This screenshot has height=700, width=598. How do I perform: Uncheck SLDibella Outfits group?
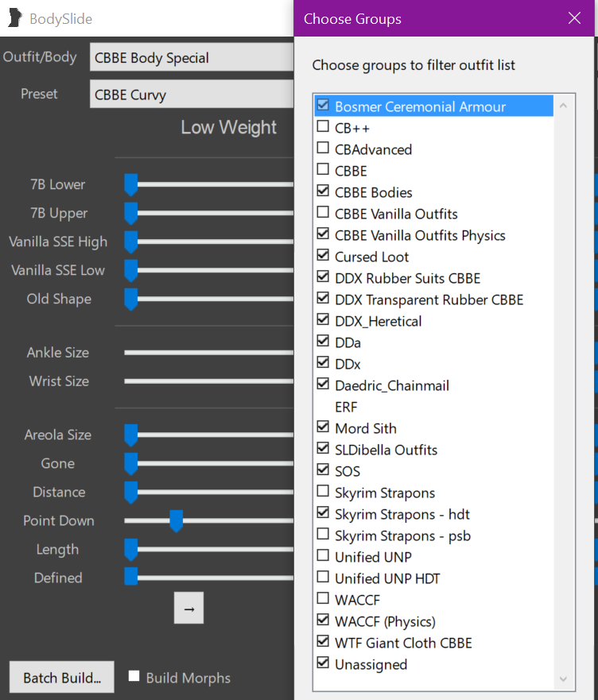click(x=323, y=448)
